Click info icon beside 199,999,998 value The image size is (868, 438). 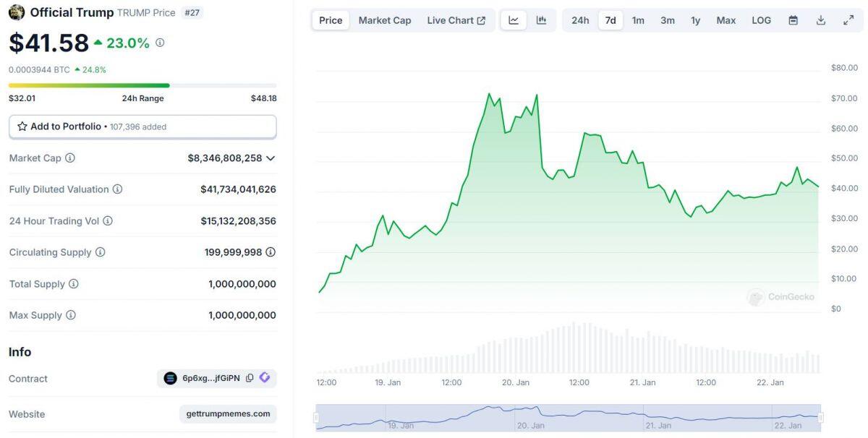[x=271, y=252]
